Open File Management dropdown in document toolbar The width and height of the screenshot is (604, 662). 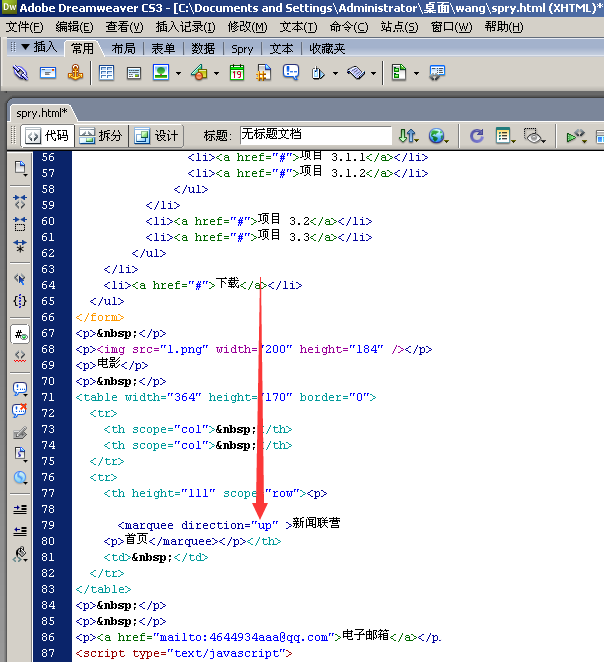click(x=408, y=136)
